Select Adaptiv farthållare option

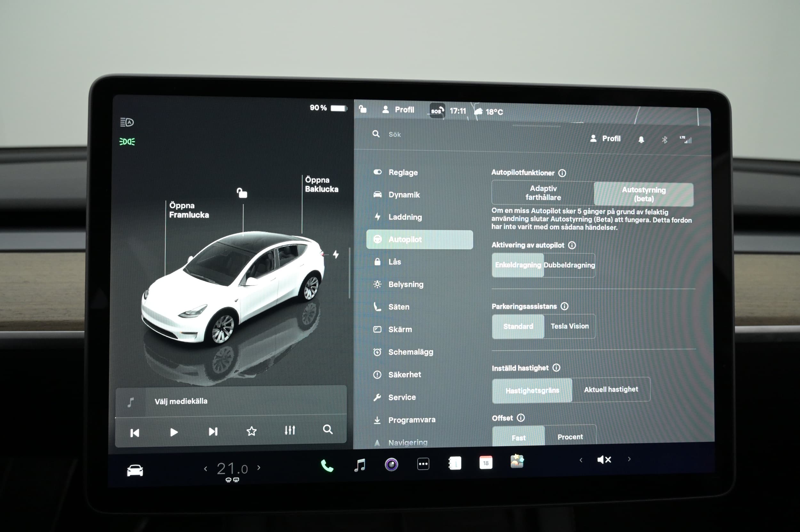click(x=543, y=193)
